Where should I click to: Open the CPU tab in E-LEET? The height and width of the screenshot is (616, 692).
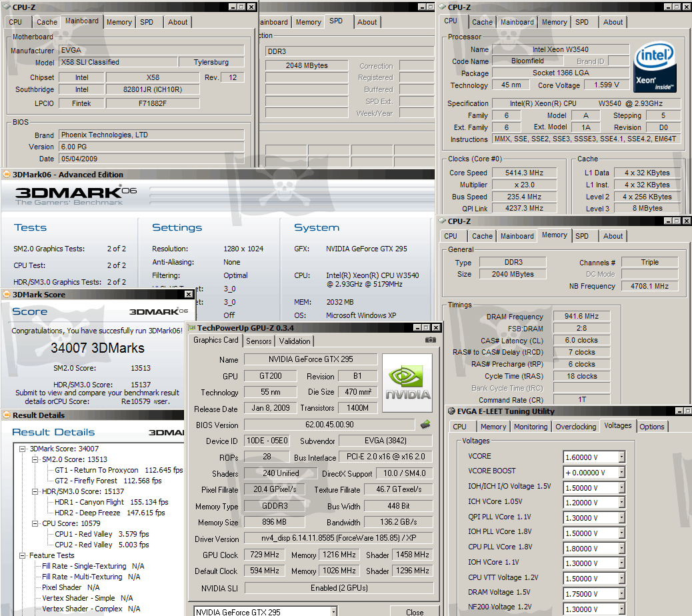[459, 427]
